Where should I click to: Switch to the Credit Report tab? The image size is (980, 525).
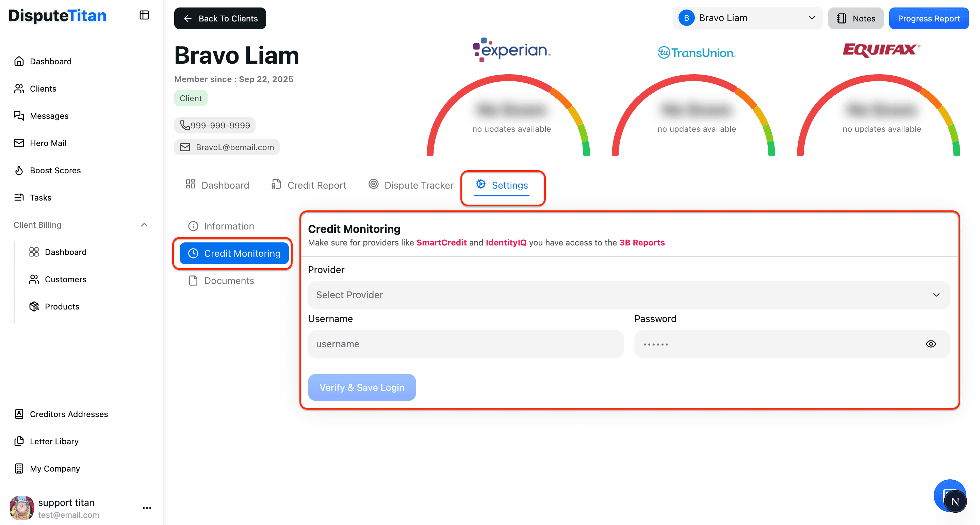coord(309,185)
